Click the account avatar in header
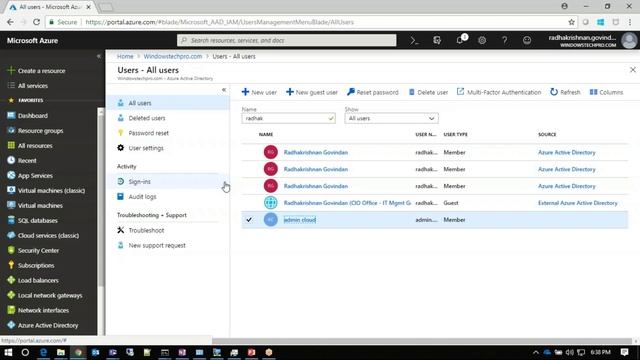 click(x=629, y=40)
